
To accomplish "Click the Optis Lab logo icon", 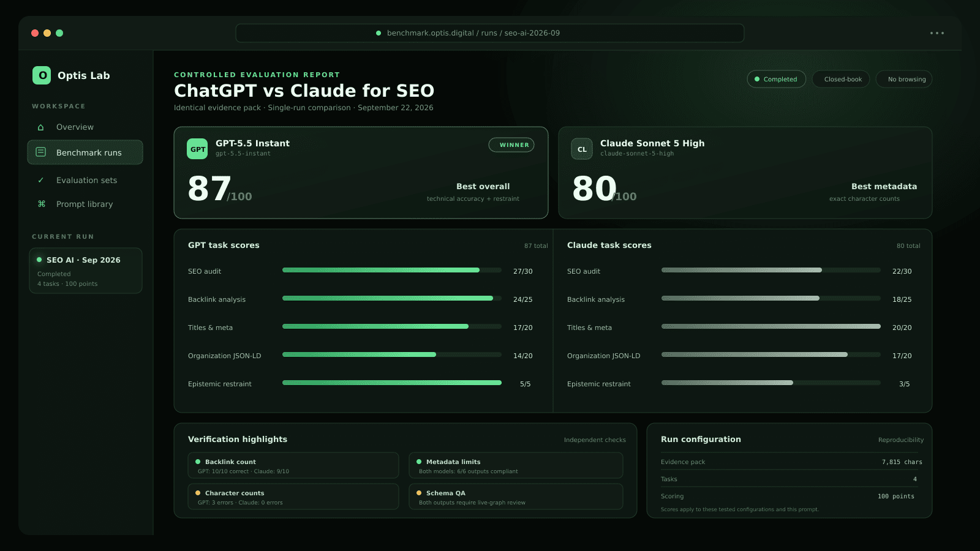I will coord(42,75).
